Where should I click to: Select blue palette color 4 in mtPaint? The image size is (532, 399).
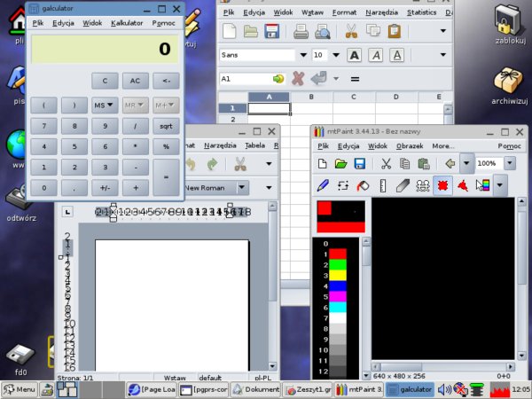coord(338,286)
